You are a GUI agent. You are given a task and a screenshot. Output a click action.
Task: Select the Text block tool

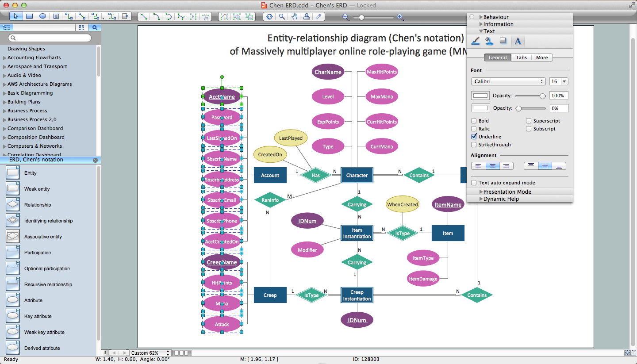(x=55, y=16)
